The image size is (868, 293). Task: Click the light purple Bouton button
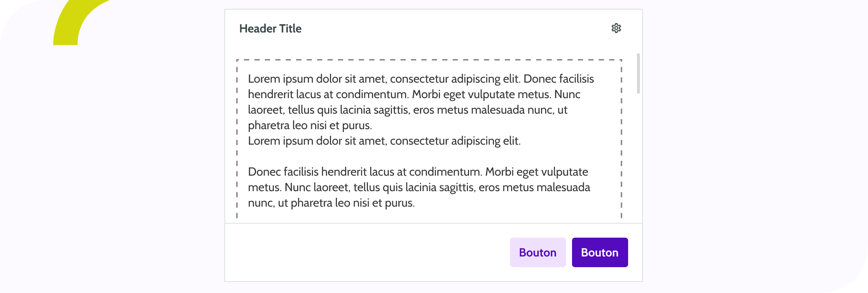coord(538,252)
